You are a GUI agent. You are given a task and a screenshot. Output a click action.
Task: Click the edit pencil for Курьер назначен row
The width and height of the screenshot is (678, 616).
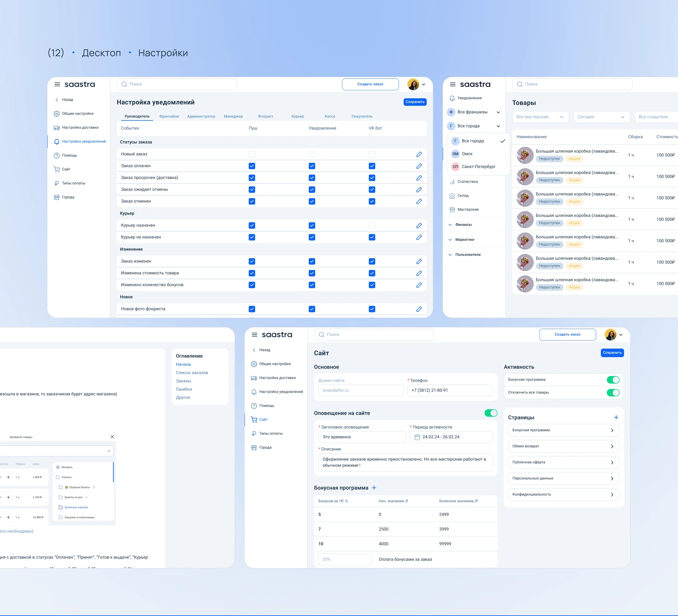point(419,226)
